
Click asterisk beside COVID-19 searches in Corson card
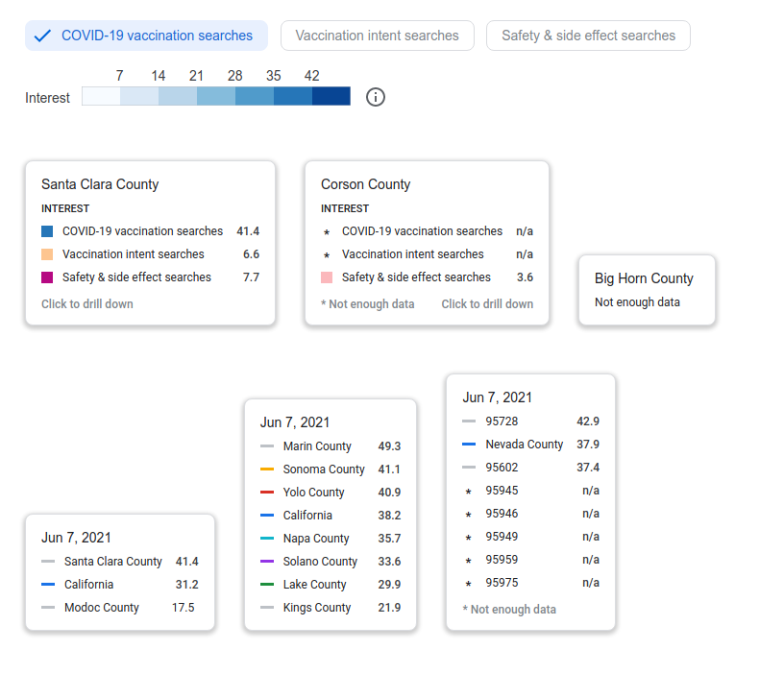(327, 231)
